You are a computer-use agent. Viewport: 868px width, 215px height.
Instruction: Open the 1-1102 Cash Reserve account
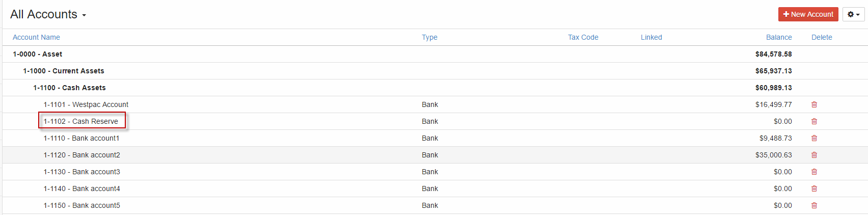tap(81, 121)
